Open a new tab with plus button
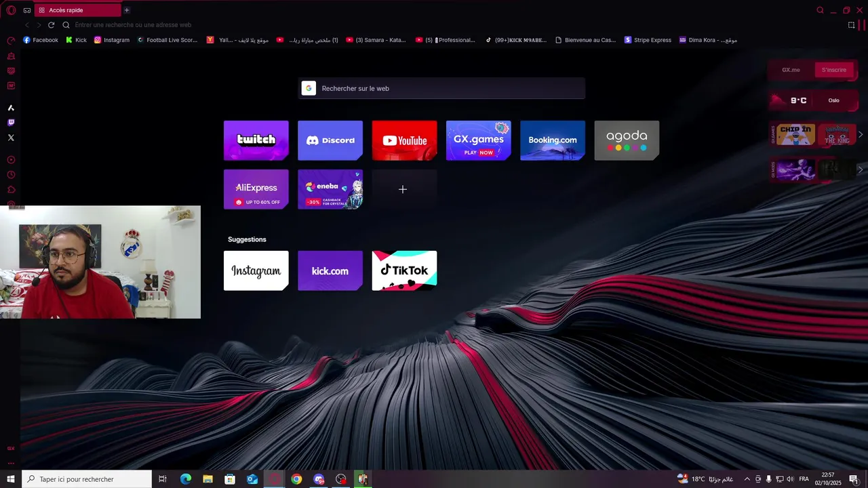This screenshot has height=488, width=868. coord(127,10)
